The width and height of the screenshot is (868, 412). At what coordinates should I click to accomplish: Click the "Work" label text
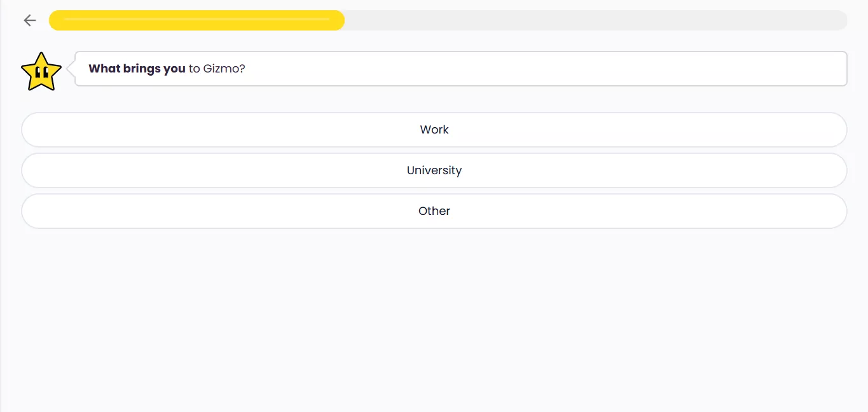tap(434, 130)
